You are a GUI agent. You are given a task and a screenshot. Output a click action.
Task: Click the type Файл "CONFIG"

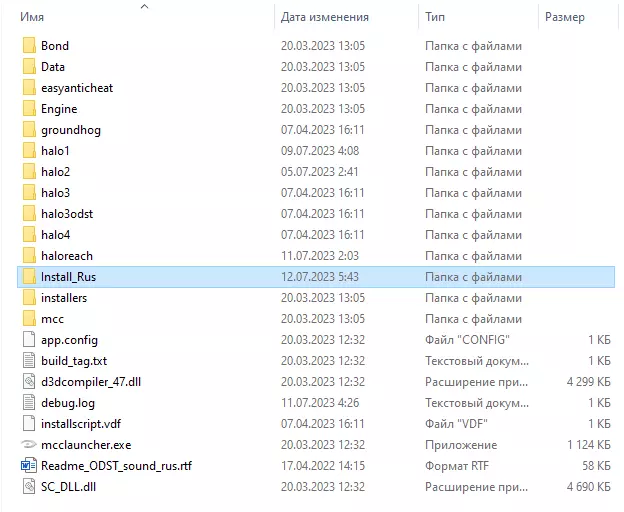[468, 340]
